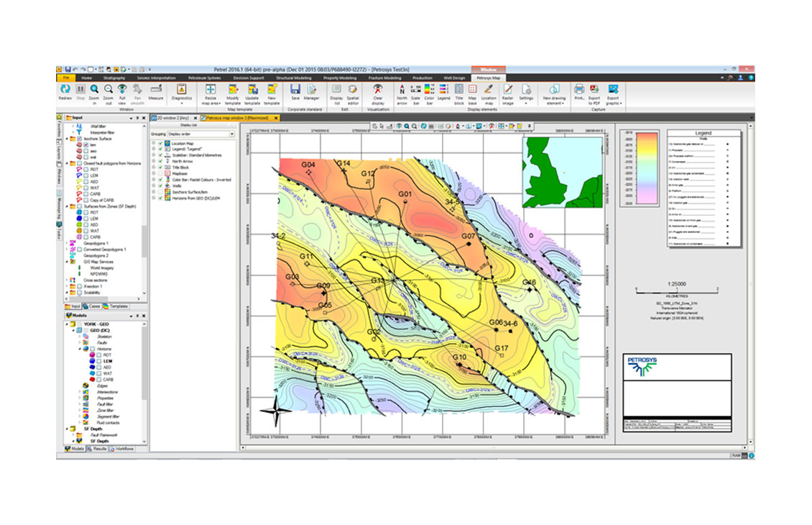Viewport: 812px width, 525px height.
Task: Collapse the Isochore Surface folder
Action: point(67,139)
